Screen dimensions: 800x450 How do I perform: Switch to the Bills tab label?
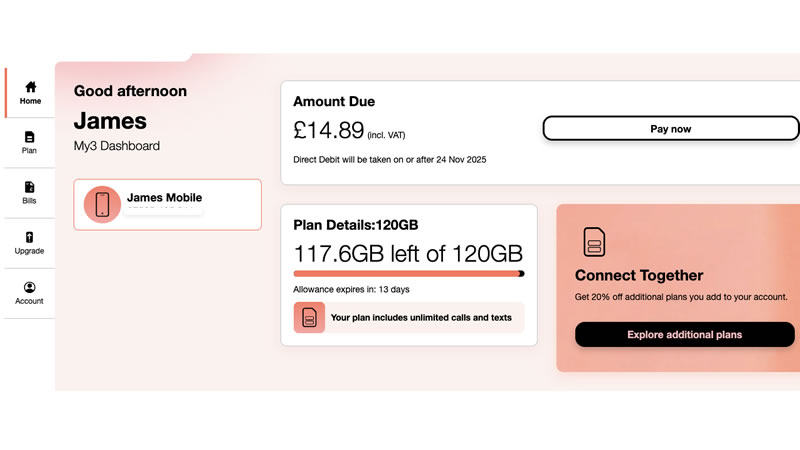click(x=29, y=201)
